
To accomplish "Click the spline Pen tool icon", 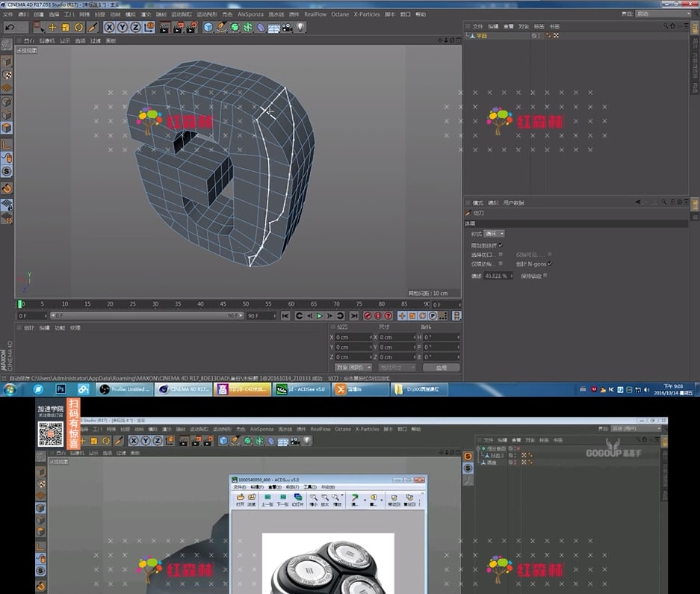I will coord(221,28).
